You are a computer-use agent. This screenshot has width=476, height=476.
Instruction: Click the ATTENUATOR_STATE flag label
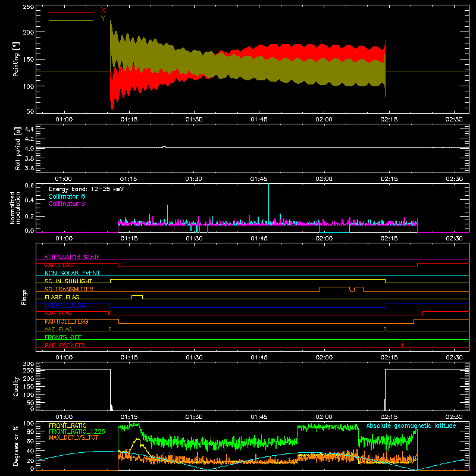pos(72,257)
